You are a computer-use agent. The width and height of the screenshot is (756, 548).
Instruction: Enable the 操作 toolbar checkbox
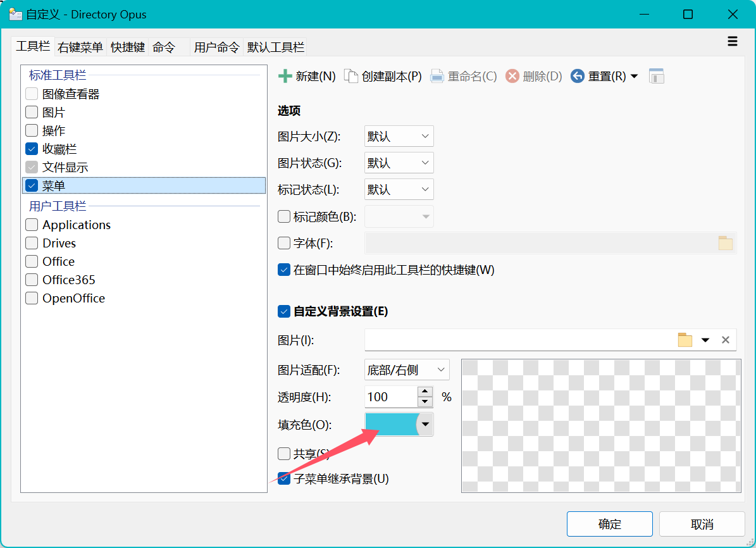(32, 130)
